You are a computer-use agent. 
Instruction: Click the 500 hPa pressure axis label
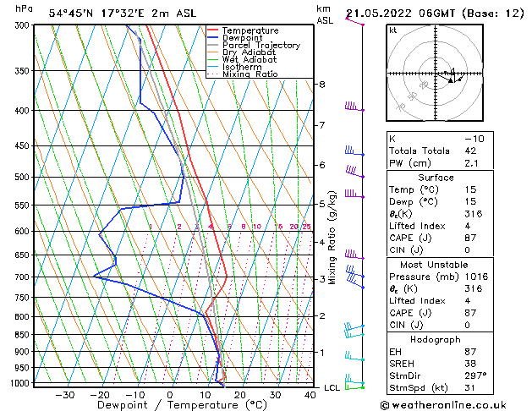click(x=22, y=177)
